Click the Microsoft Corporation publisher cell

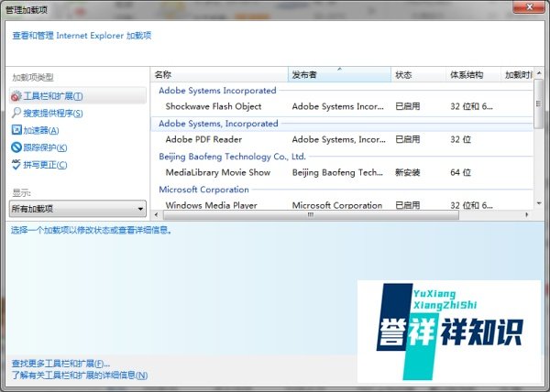click(337, 205)
